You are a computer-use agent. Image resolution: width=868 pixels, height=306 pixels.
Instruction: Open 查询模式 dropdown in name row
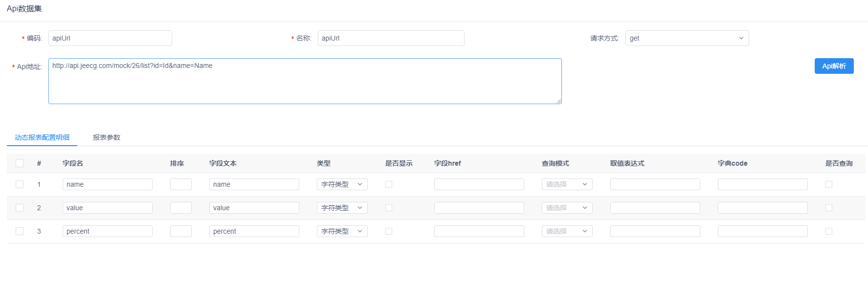point(567,184)
